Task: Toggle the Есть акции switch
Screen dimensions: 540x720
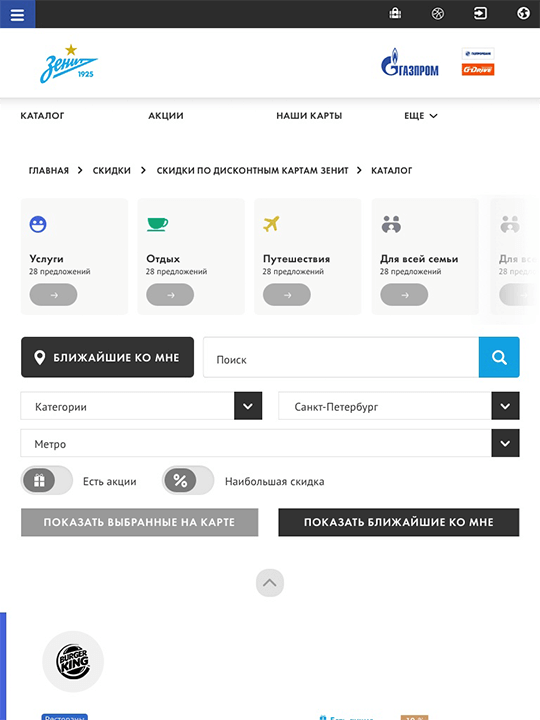Action: [x=47, y=480]
